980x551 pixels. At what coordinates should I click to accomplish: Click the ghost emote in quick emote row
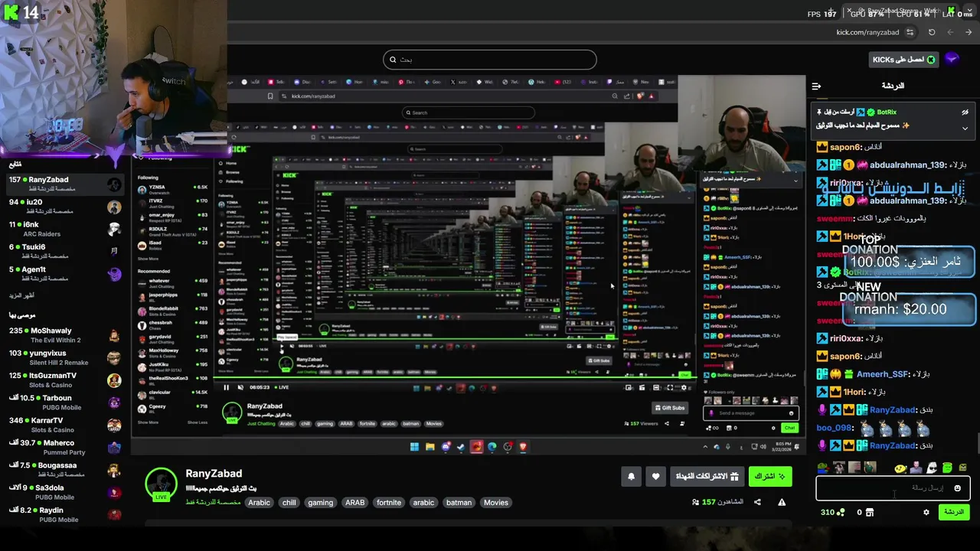(x=932, y=468)
